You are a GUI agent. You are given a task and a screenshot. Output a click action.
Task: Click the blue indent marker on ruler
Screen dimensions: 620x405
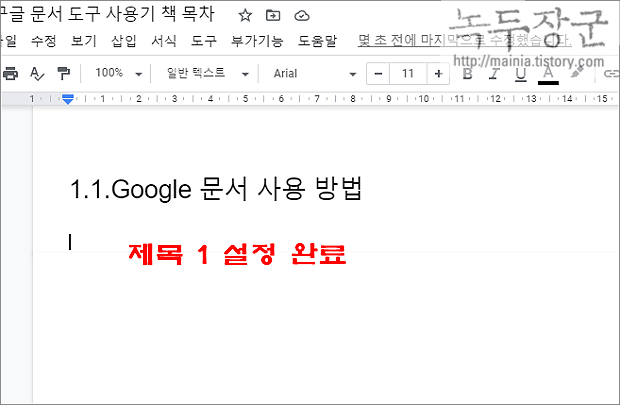pos(68,99)
